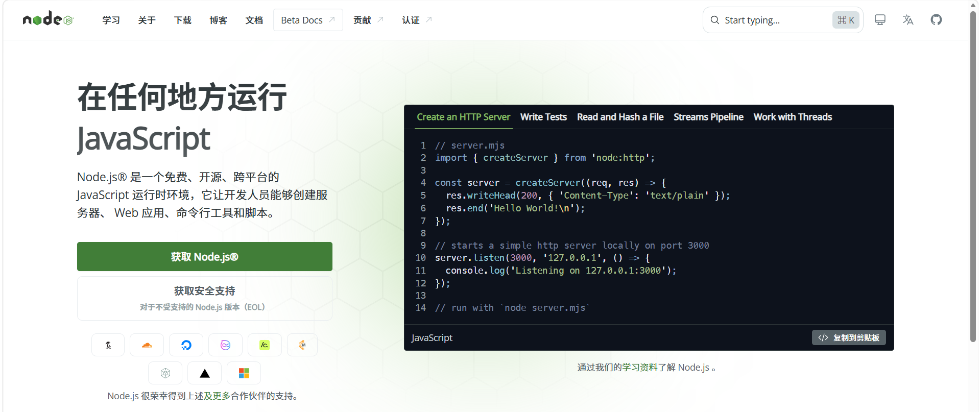The height and width of the screenshot is (412, 980).
Task: Open the 认证 navigation link
Action: click(417, 20)
